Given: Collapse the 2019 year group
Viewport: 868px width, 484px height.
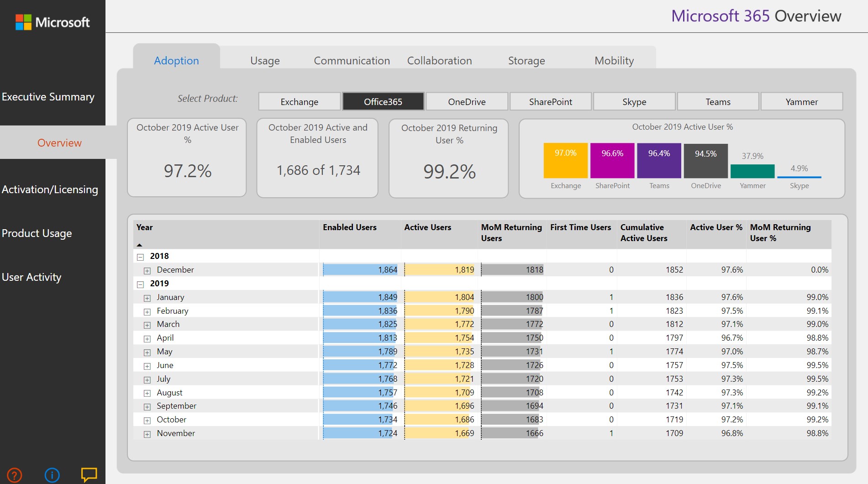Looking at the screenshot, I should [141, 284].
